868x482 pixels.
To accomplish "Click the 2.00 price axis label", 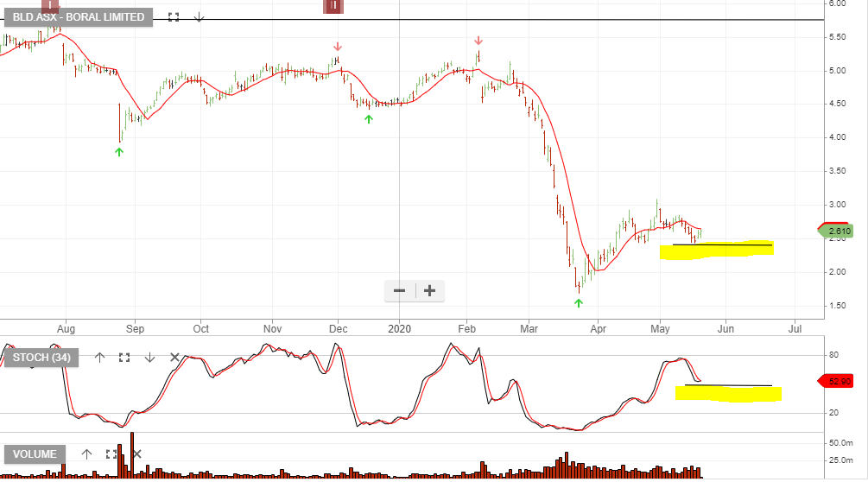I will tap(837, 272).
